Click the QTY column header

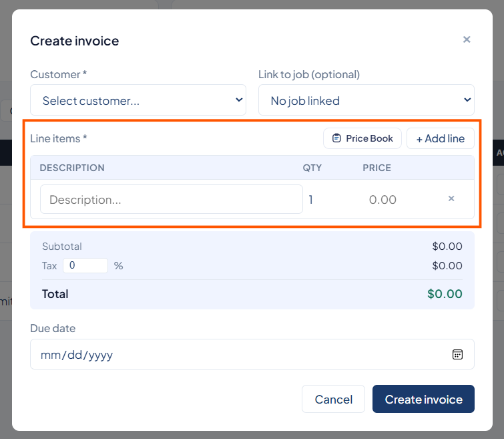tap(312, 168)
